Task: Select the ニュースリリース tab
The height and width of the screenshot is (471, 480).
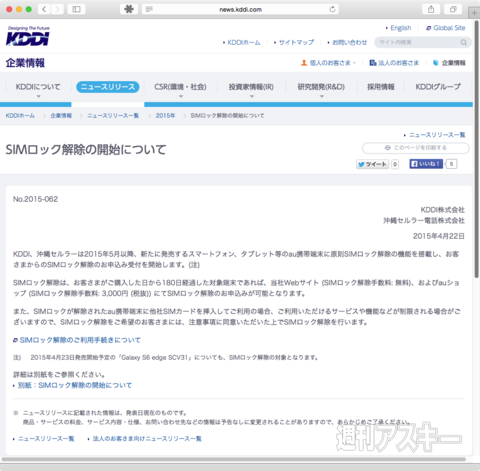Action: point(108,87)
